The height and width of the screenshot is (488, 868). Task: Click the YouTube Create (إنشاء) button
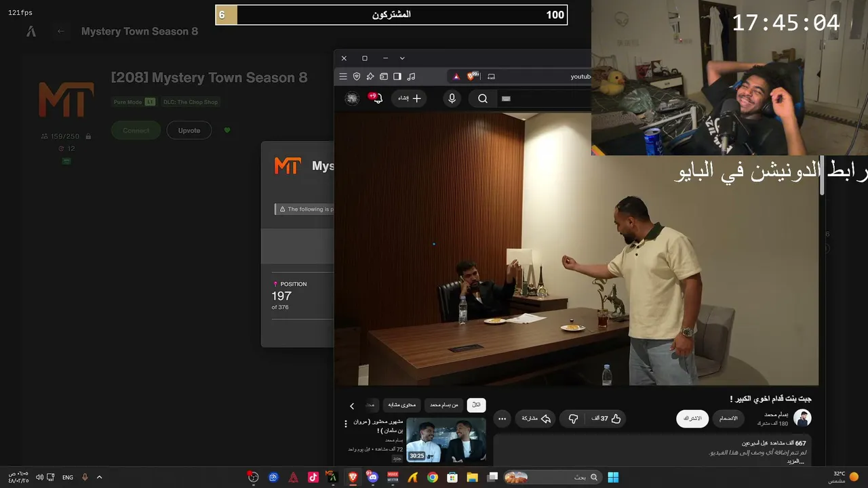tap(409, 98)
